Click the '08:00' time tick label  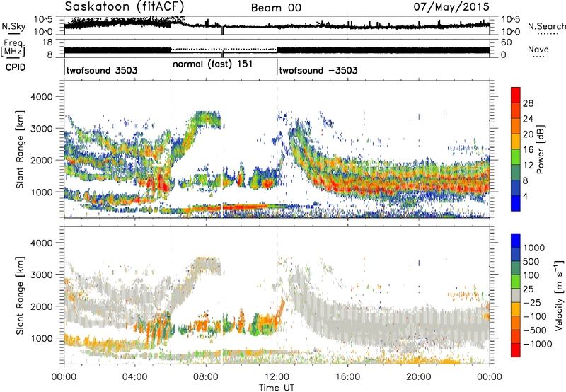[x=206, y=377]
